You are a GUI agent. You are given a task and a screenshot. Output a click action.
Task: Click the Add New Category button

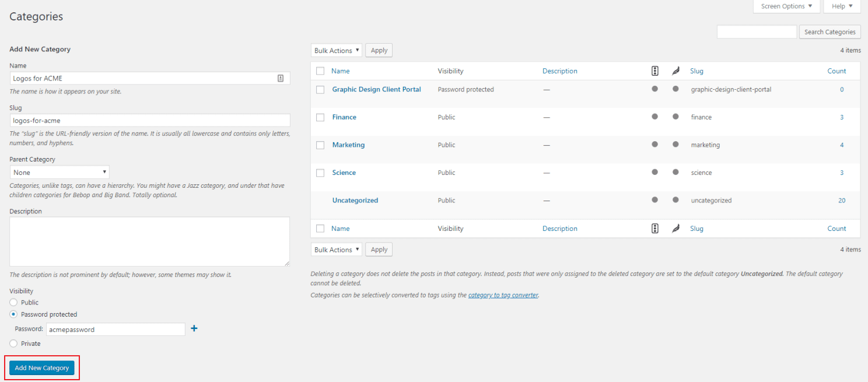[x=41, y=367]
